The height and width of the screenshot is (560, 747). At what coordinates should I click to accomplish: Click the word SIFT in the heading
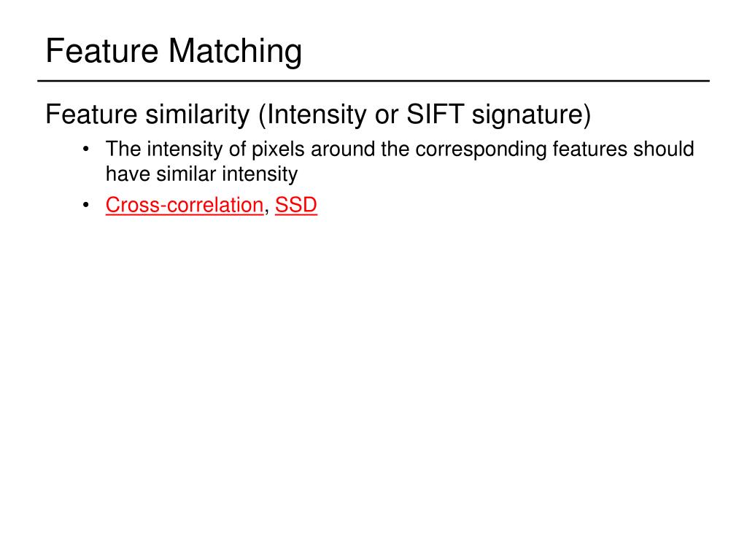coord(435,114)
